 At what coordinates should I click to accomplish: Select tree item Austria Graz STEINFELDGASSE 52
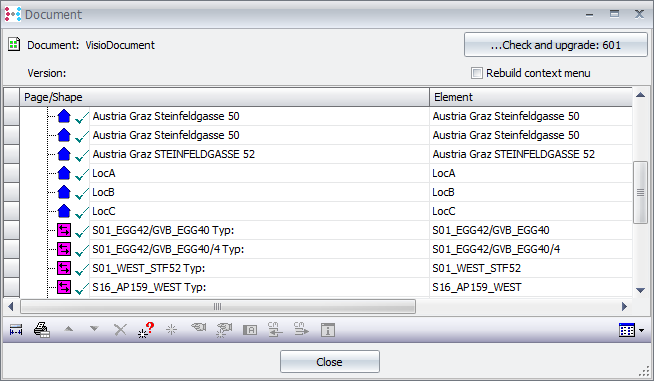coord(174,154)
